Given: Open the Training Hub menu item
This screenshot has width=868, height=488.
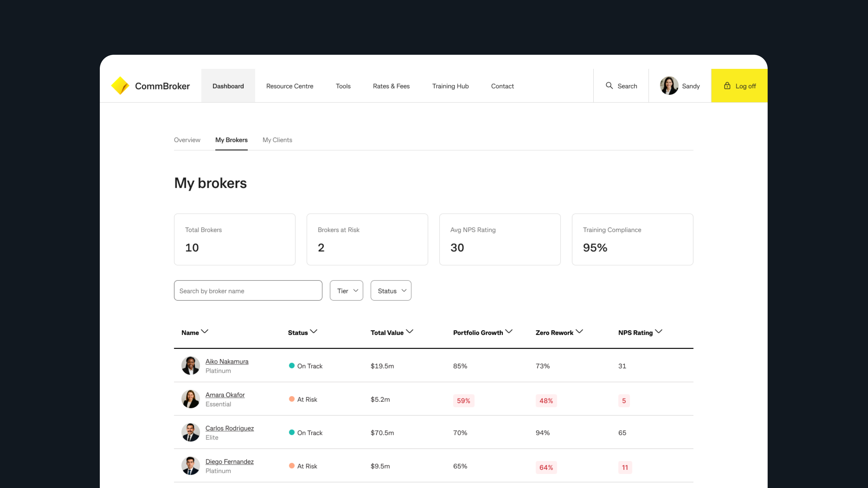Looking at the screenshot, I should pyautogui.click(x=450, y=86).
